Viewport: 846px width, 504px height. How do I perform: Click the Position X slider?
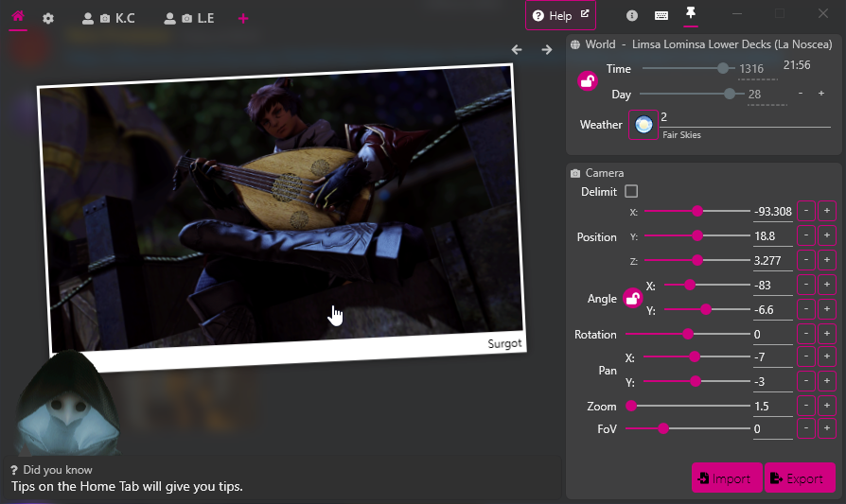[x=697, y=211]
